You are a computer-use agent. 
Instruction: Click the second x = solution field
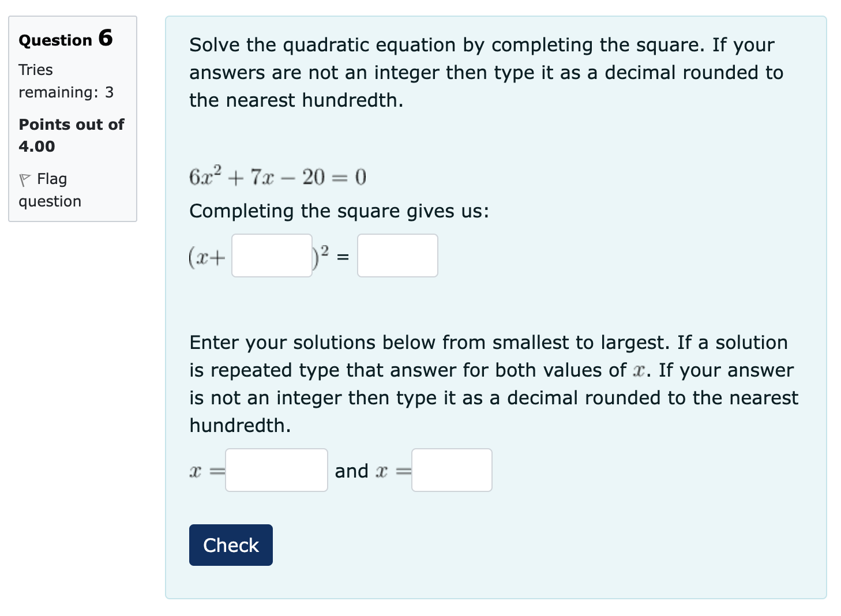451,470
